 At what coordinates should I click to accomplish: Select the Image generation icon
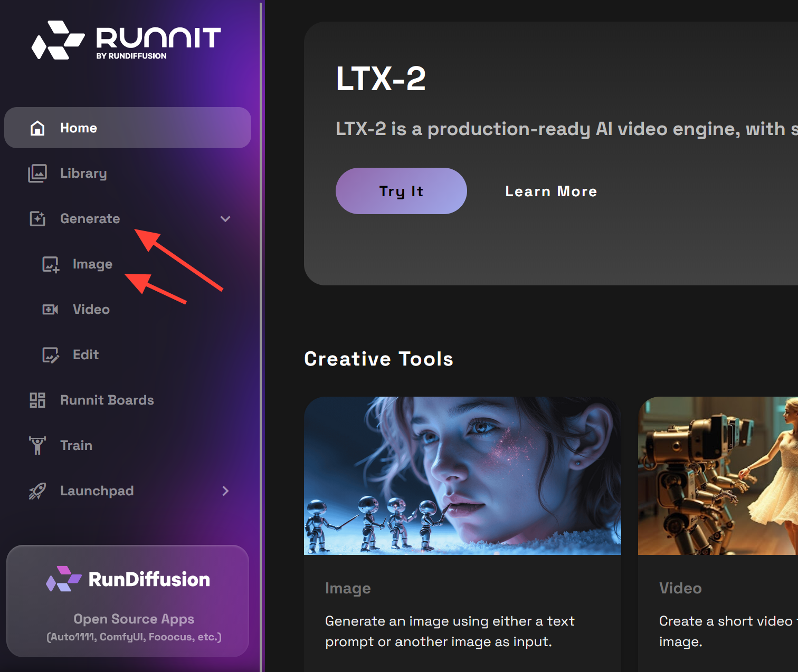51,264
